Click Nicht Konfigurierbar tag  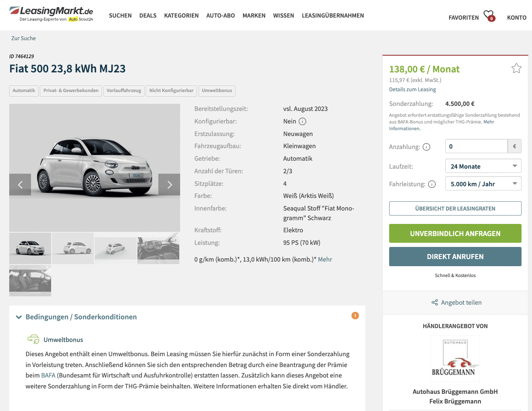pos(171,91)
